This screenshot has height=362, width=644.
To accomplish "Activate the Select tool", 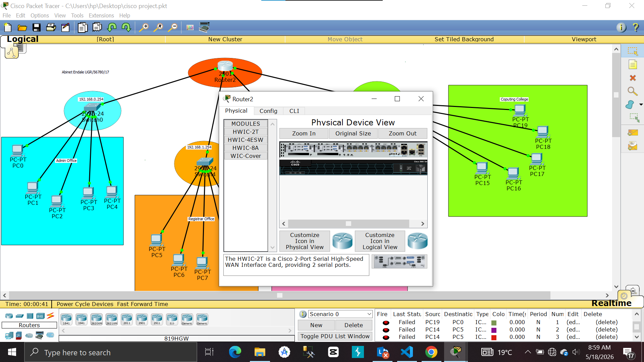I will pyautogui.click(x=633, y=51).
